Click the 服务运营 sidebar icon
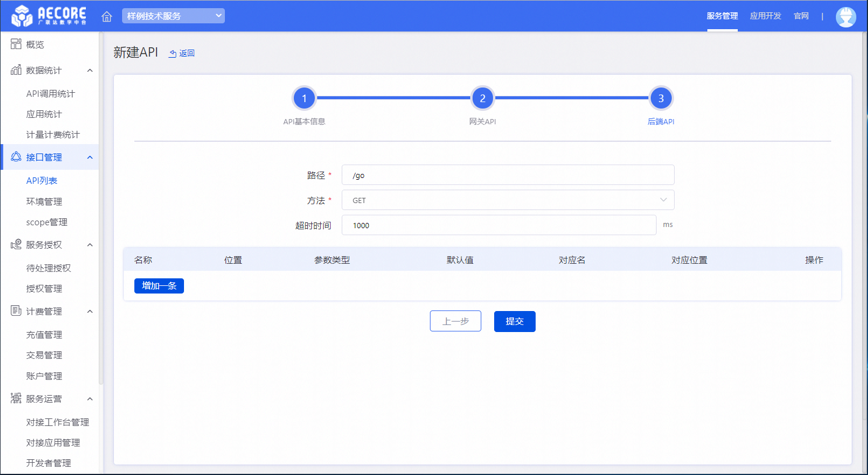This screenshot has width=868, height=475. click(16, 399)
